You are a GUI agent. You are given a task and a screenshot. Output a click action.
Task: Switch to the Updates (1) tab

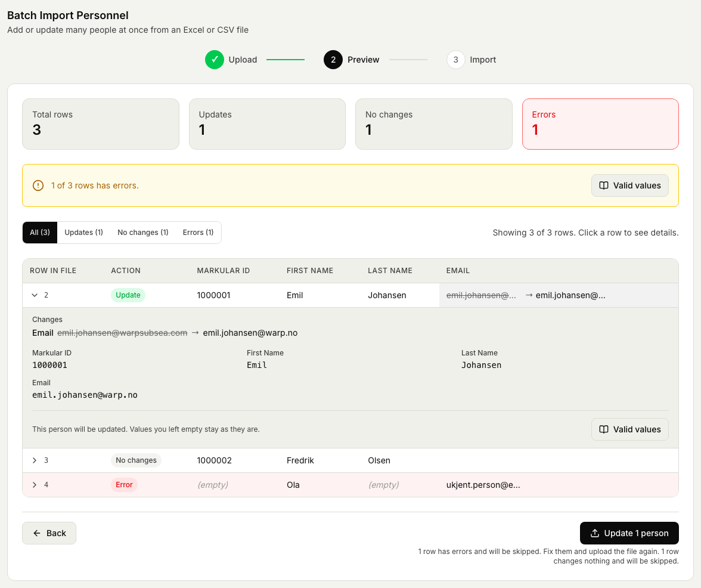(83, 233)
